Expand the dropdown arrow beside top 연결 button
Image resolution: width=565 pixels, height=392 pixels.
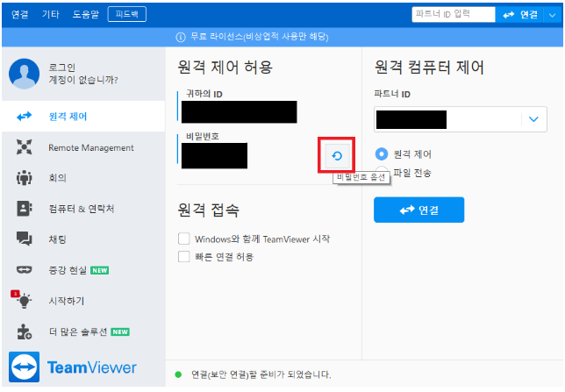553,15
